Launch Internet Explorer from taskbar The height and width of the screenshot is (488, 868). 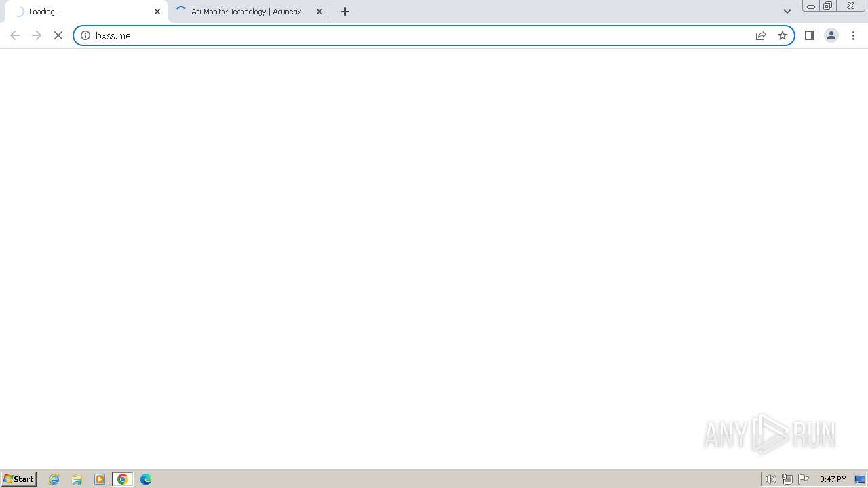tap(54, 479)
